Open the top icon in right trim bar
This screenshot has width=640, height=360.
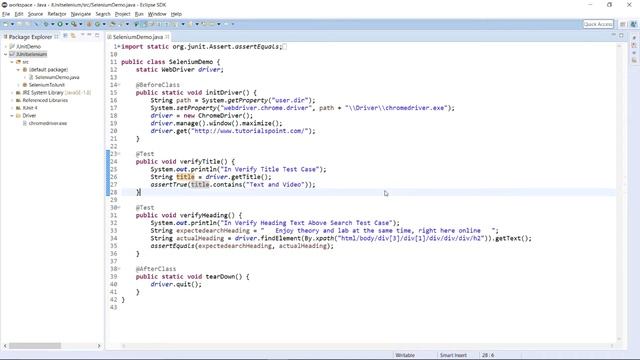[x=634, y=38]
